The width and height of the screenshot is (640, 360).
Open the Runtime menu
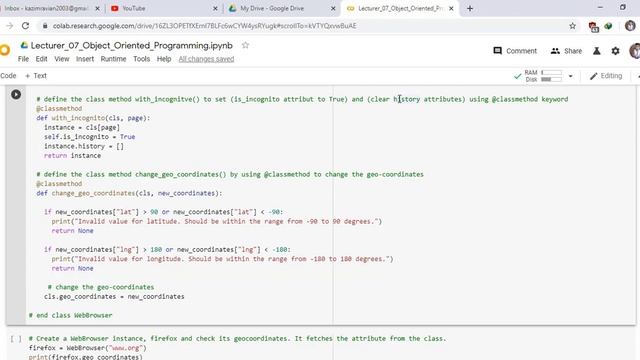tap(113, 59)
